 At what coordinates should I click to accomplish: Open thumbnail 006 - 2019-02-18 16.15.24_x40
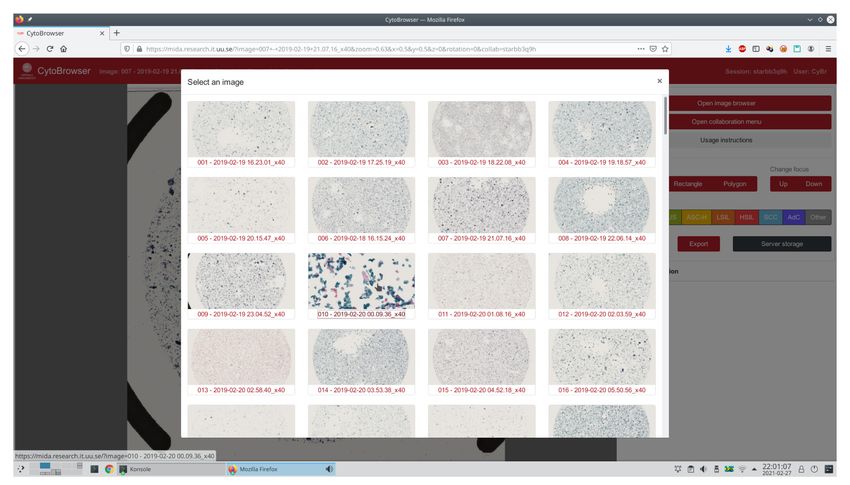[x=362, y=205]
